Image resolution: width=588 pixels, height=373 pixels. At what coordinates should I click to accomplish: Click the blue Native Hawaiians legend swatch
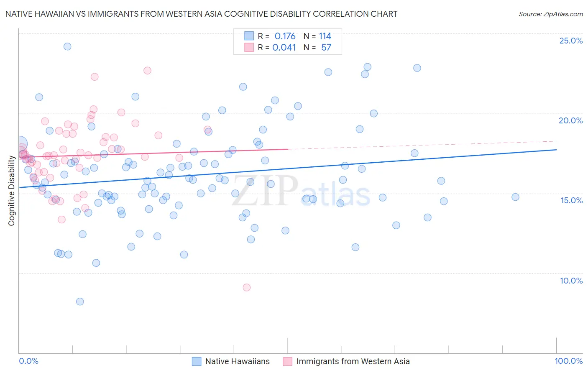(197, 361)
